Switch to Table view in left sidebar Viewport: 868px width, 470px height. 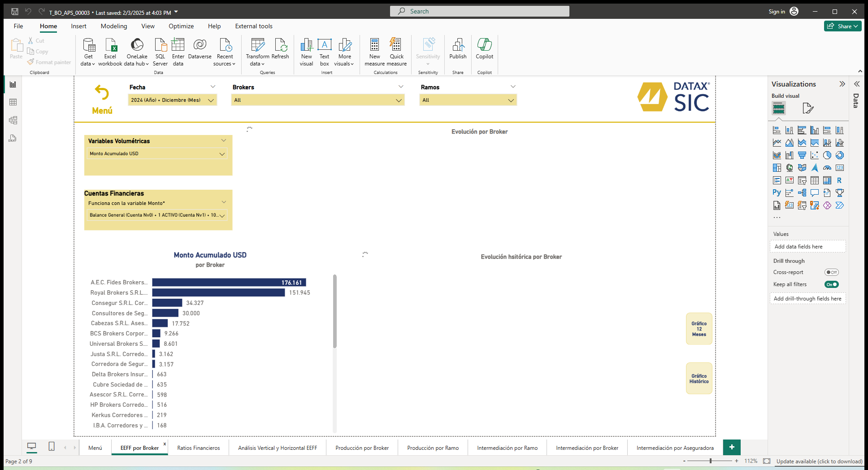[13, 102]
